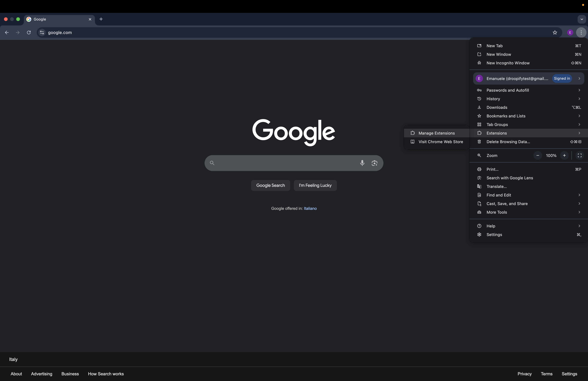Expand the Extensions submenu chevron

(x=579, y=133)
